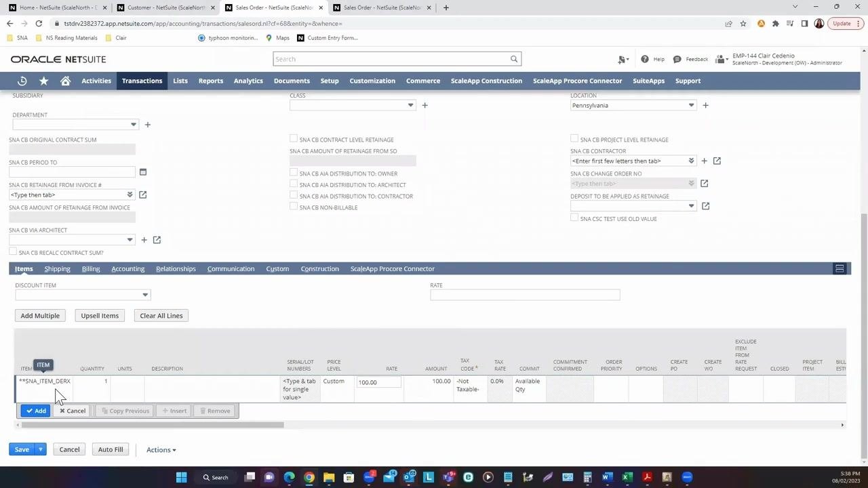Enable SNA CB Project Level Retainage
Screen dimensions: 868x488
point(574,139)
